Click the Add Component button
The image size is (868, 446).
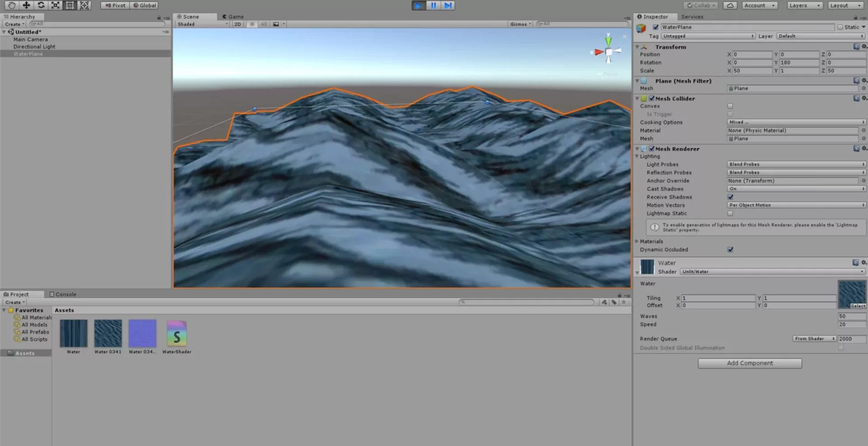click(750, 363)
